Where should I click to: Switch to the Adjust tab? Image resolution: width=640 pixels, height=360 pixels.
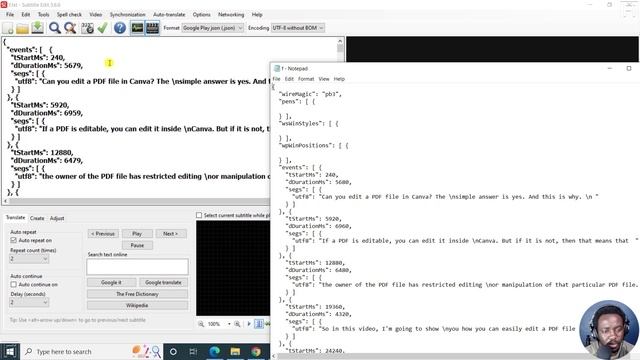tap(57, 218)
